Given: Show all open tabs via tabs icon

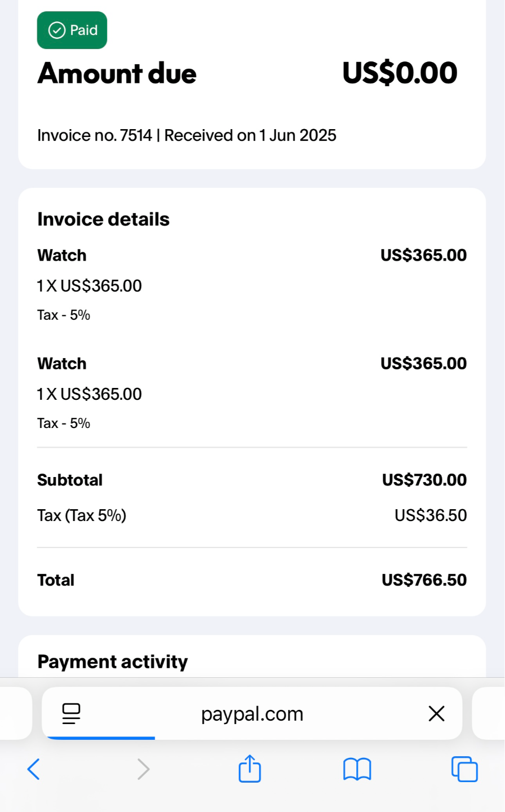Looking at the screenshot, I should [464, 769].
